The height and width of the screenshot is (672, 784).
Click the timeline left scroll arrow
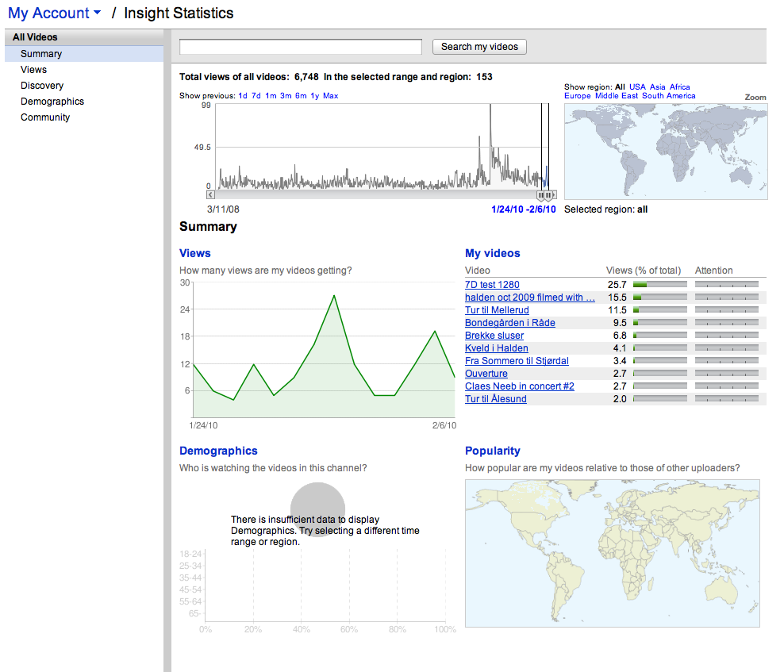[x=210, y=194]
